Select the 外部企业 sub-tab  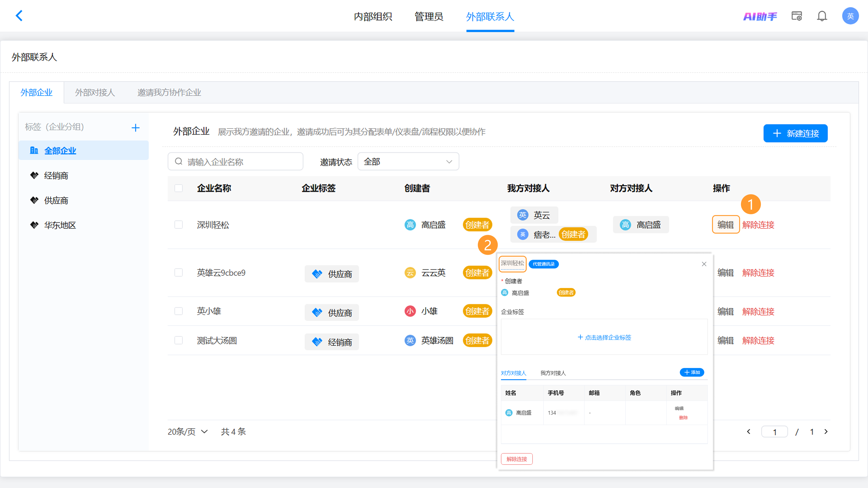pyautogui.click(x=36, y=92)
